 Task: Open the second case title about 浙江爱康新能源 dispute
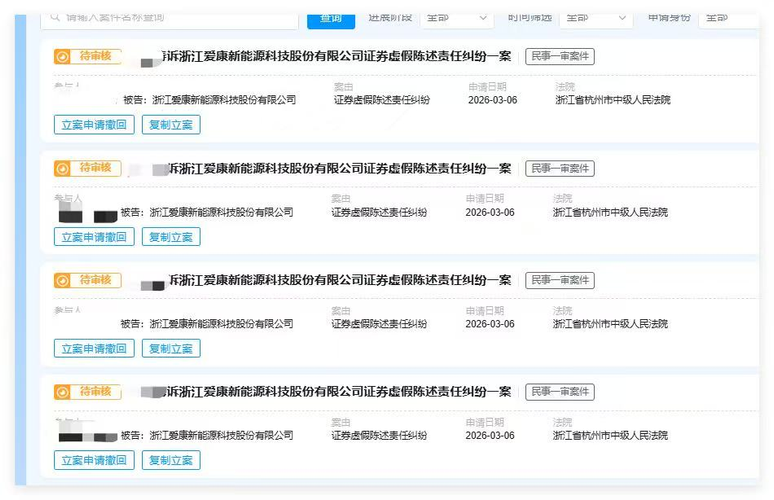(340, 169)
